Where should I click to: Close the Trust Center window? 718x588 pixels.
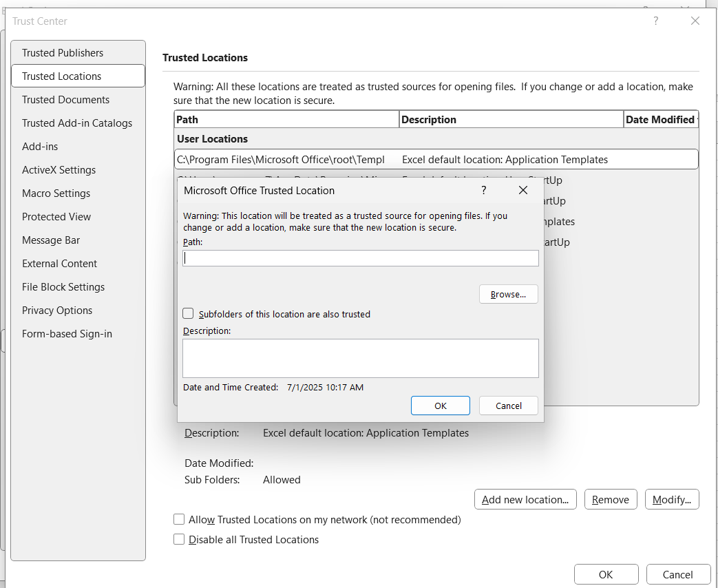695,21
